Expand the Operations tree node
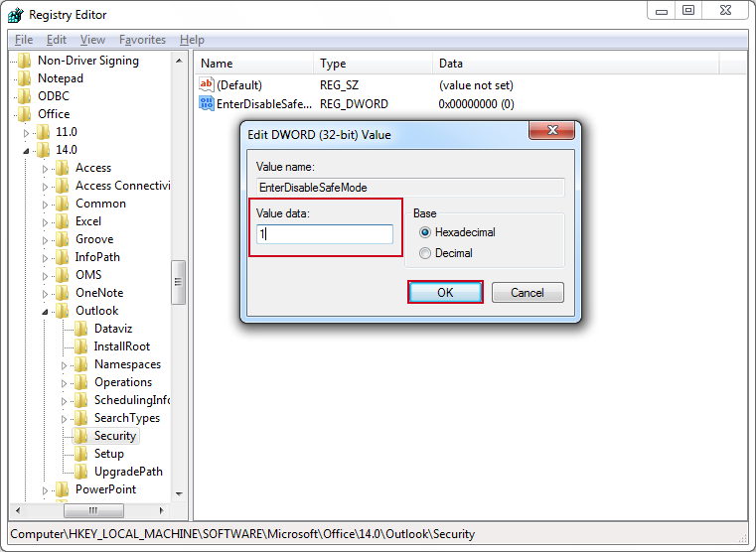Image resolution: width=756 pixels, height=552 pixels. click(x=65, y=383)
